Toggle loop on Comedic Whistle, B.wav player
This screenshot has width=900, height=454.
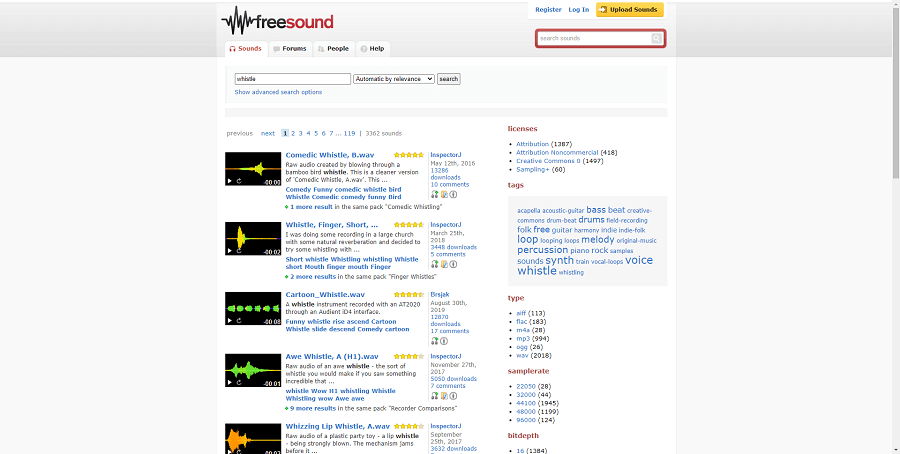tap(239, 181)
